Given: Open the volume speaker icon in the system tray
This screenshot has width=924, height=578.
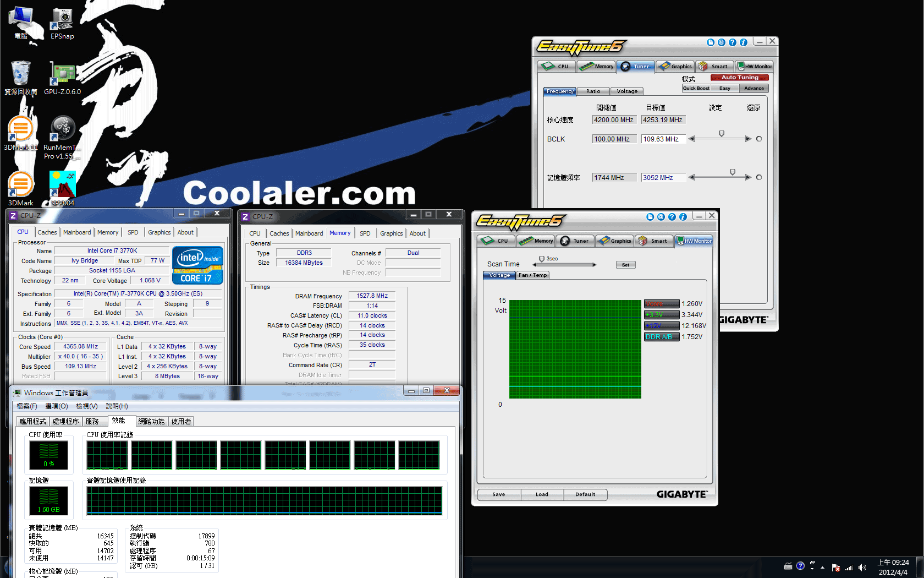Looking at the screenshot, I should (x=862, y=567).
